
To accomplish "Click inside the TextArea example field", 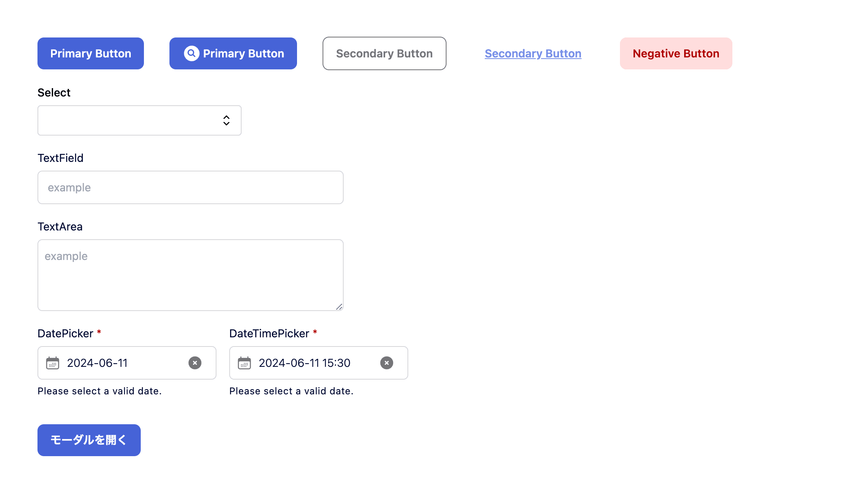I will click(x=190, y=274).
